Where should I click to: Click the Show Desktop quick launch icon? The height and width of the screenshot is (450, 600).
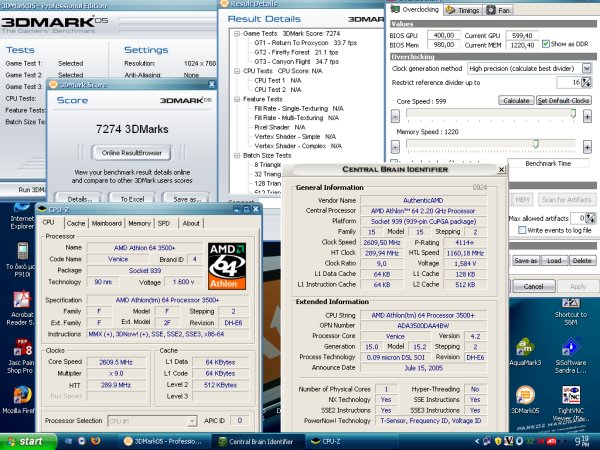point(69,441)
